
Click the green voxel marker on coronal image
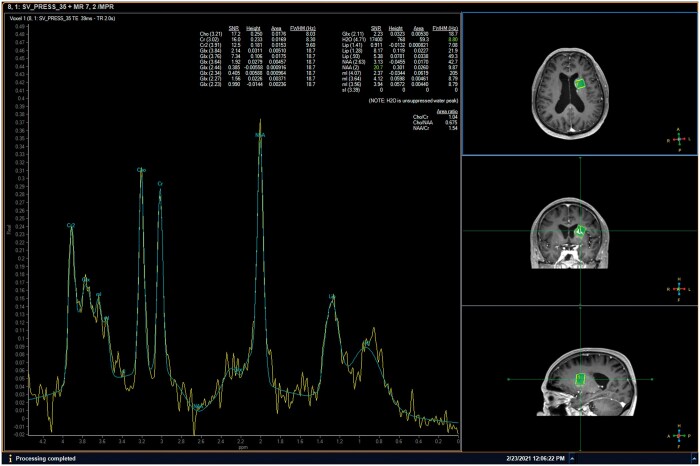(579, 231)
